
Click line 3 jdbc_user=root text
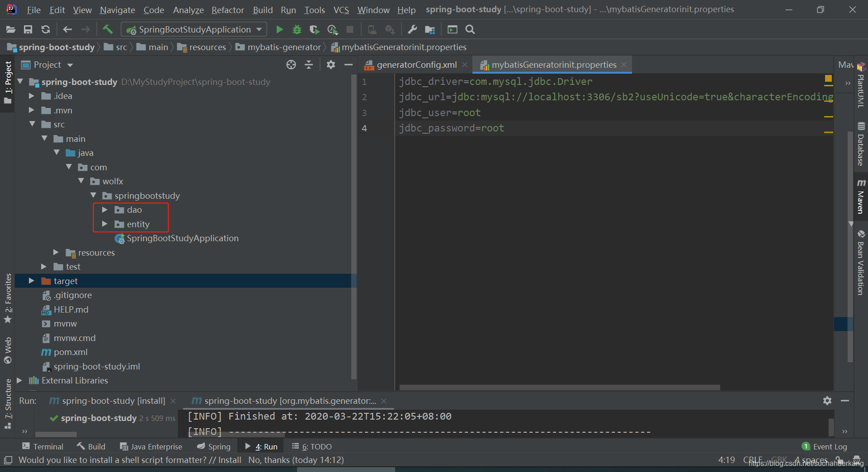(439, 113)
